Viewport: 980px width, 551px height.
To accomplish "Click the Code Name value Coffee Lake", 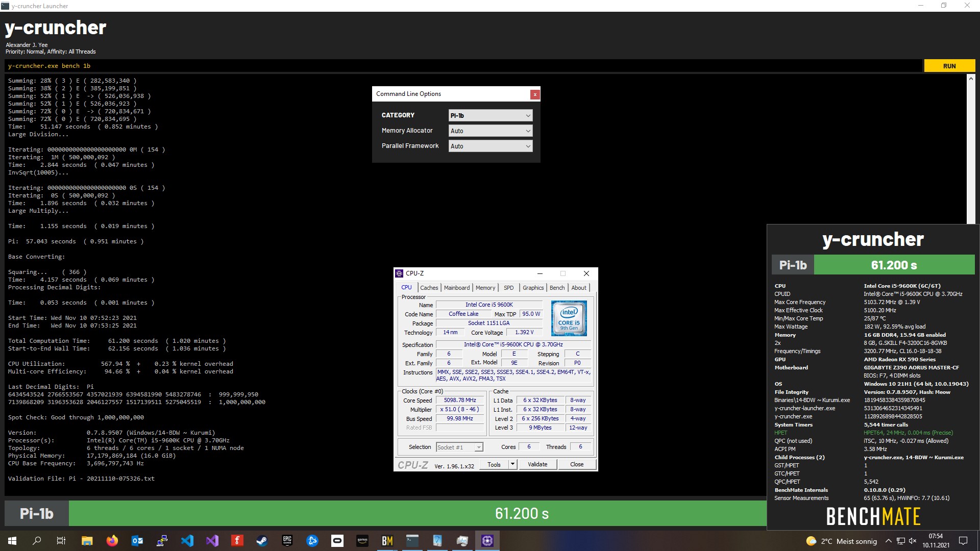I will coord(463,314).
